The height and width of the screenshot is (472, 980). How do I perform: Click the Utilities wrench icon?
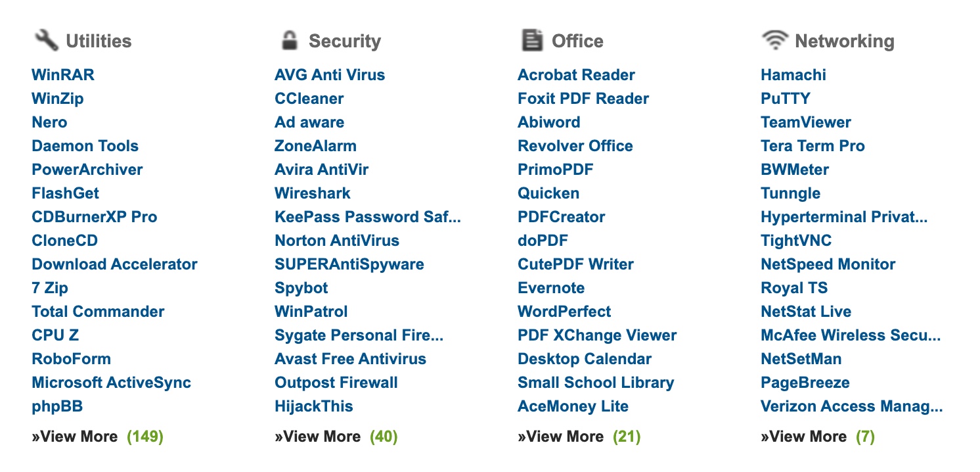47,40
